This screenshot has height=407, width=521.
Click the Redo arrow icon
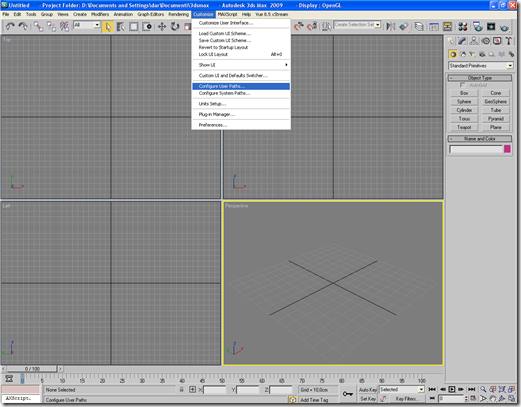point(23,26)
